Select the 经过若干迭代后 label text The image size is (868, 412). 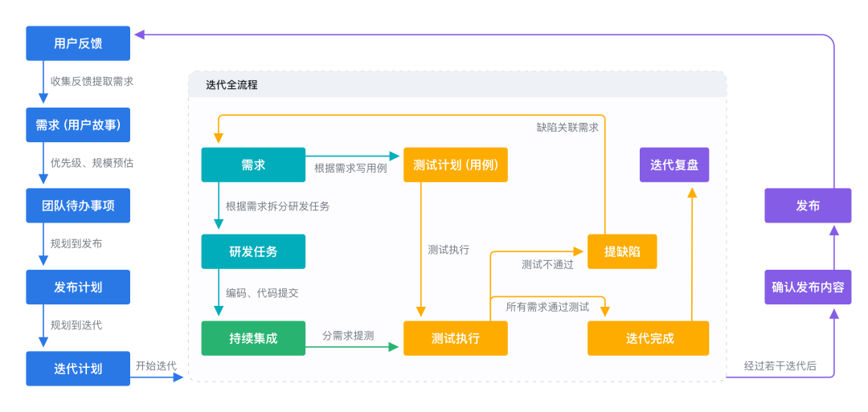(x=780, y=365)
